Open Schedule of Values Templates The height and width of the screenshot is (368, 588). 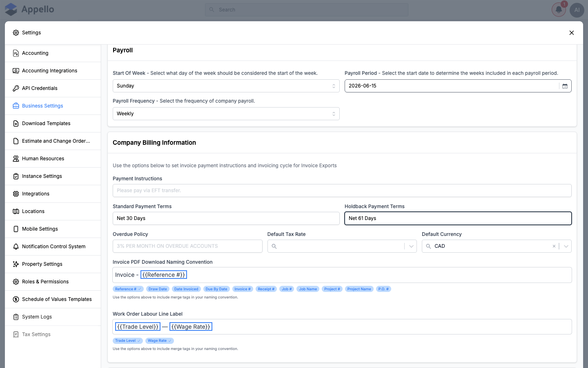[x=53, y=299]
